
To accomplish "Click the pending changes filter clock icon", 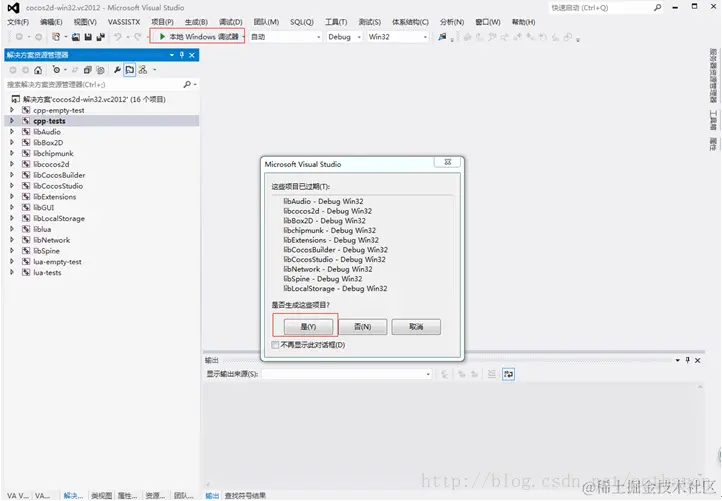I will click(x=56, y=70).
